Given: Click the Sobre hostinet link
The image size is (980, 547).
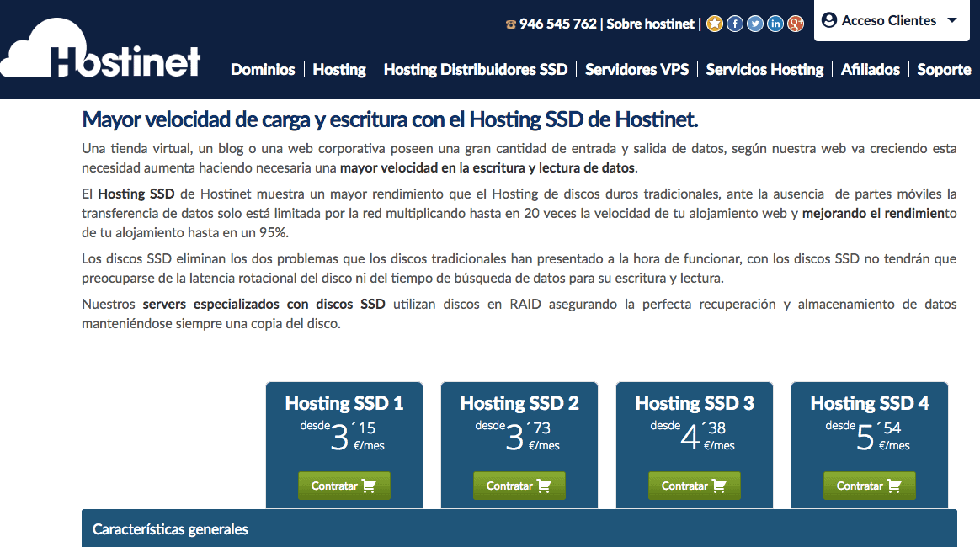Looking at the screenshot, I should (x=651, y=24).
